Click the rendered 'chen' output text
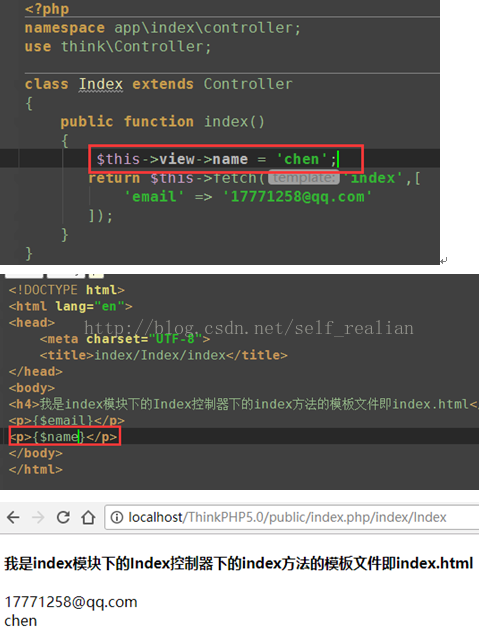479x634 pixels. point(21,621)
